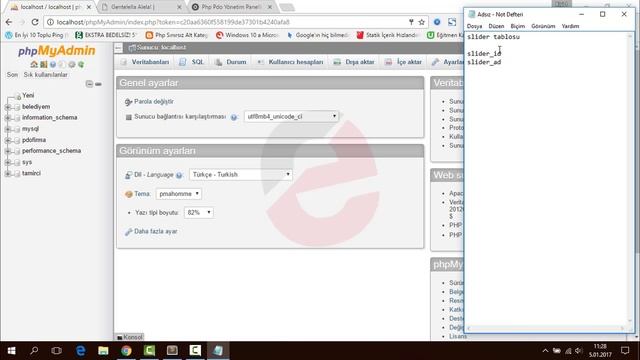Open the Durum tab
The height and width of the screenshot is (360, 640).
click(x=231, y=62)
